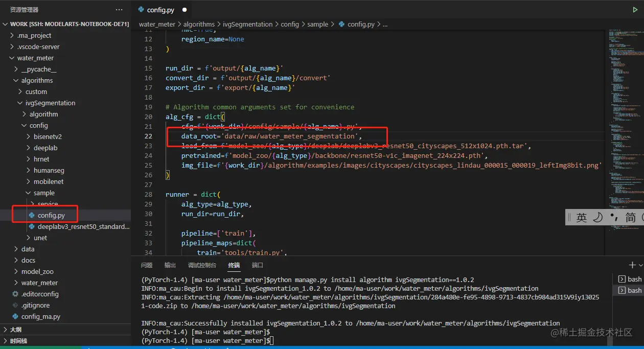644x349 pixels.
Task: Click the pipeline=['train'] line
Action: pos(219,234)
